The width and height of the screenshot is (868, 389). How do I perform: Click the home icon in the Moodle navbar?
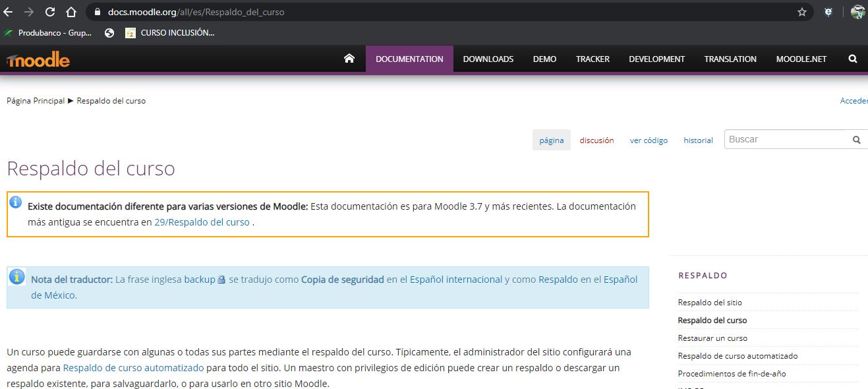[349, 59]
